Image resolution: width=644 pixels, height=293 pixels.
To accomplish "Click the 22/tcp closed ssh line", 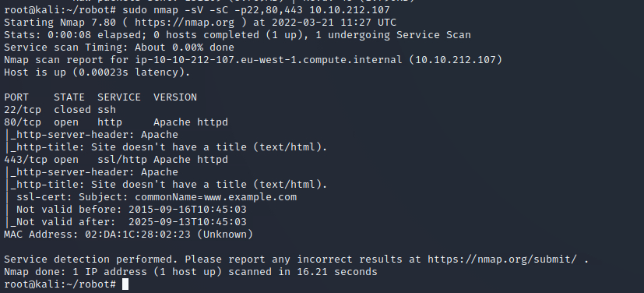I will click(x=60, y=110).
